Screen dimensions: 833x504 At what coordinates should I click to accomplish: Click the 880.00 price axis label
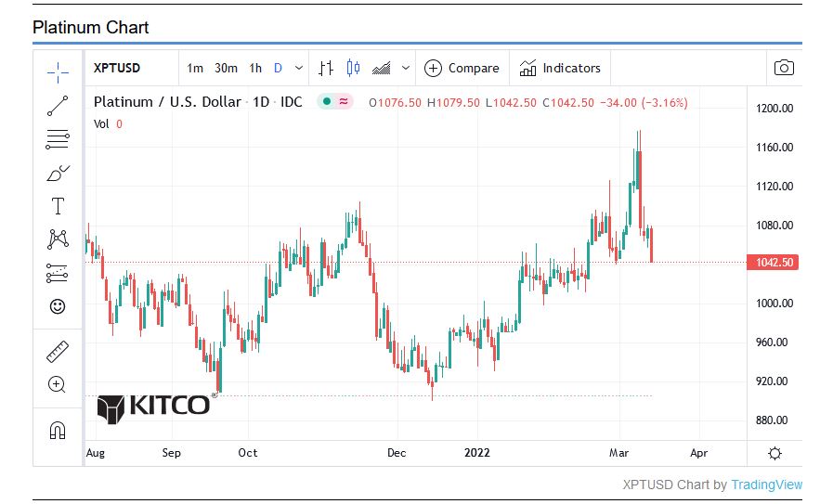coord(772,420)
